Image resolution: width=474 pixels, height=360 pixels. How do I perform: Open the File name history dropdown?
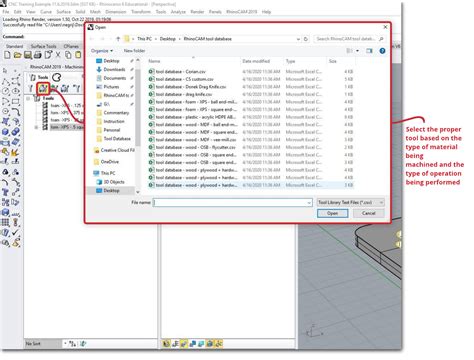309,203
